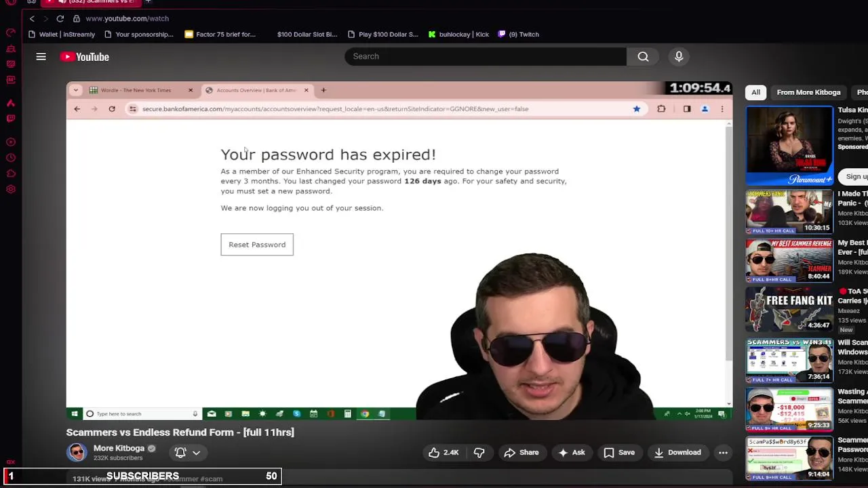Open profile icon in inner Chrome toolbar
Image resolution: width=868 pixels, height=488 pixels.
tap(705, 108)
